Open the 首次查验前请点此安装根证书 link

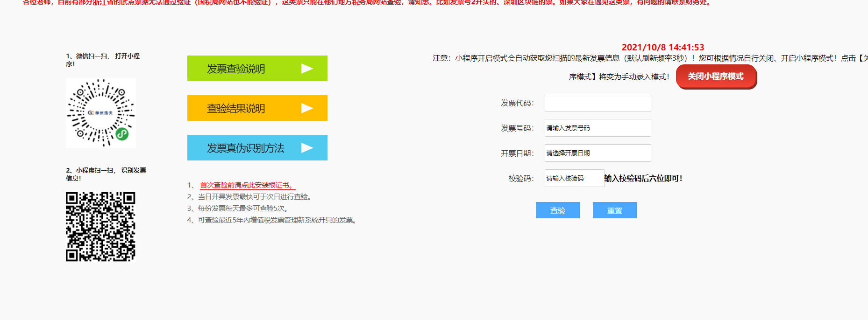[x=247, y=185]
